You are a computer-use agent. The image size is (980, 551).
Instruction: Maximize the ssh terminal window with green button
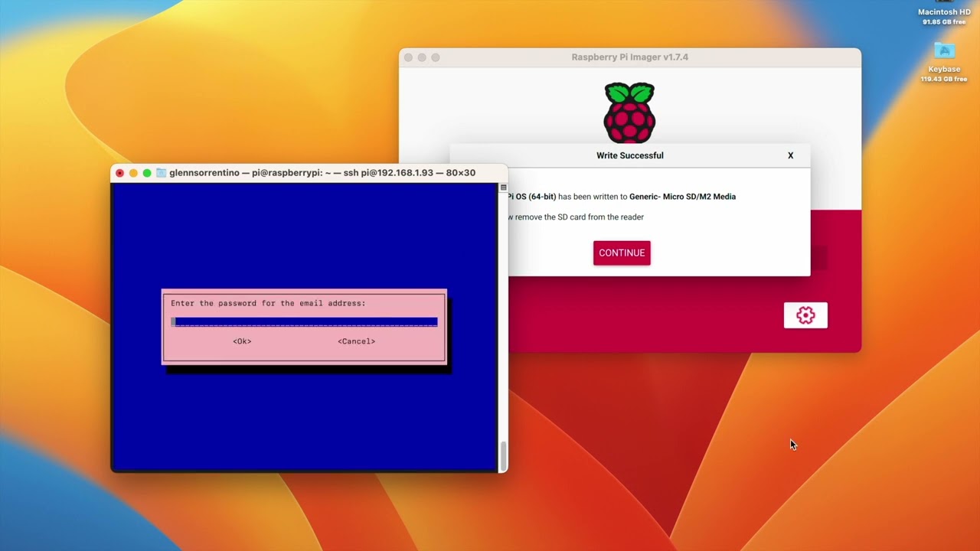[x=147, y=173]
